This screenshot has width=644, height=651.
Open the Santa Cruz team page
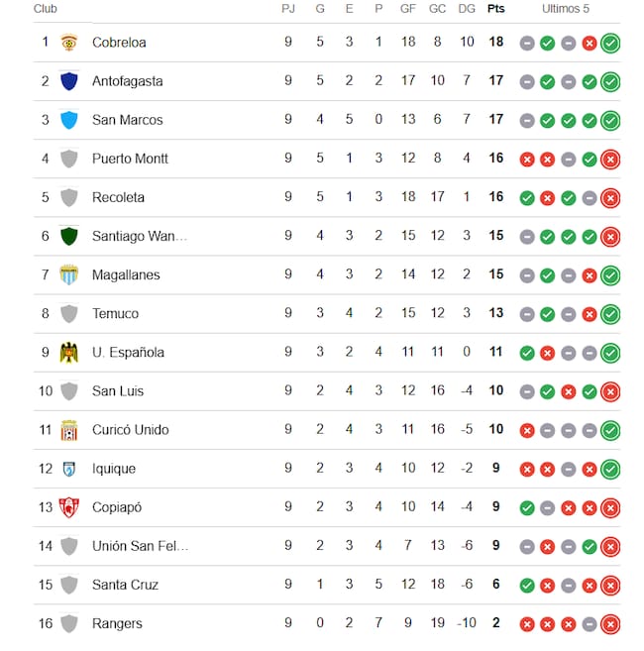click(x=125, y=585)
